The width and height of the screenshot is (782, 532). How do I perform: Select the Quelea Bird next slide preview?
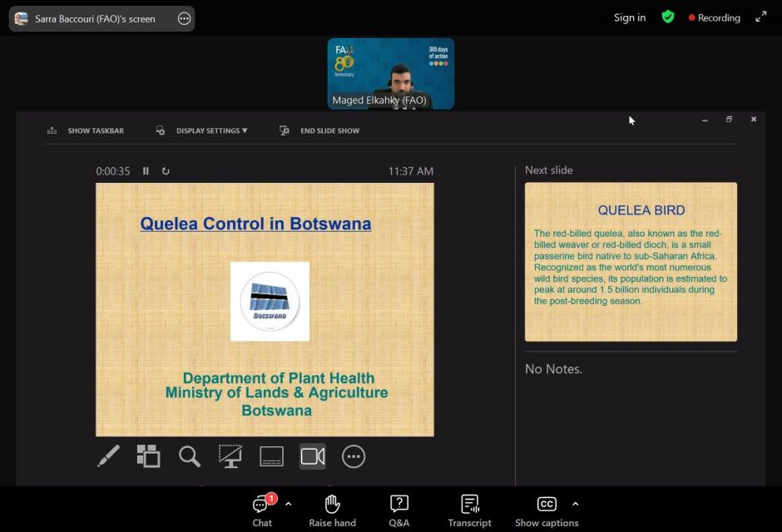point(631,262)
